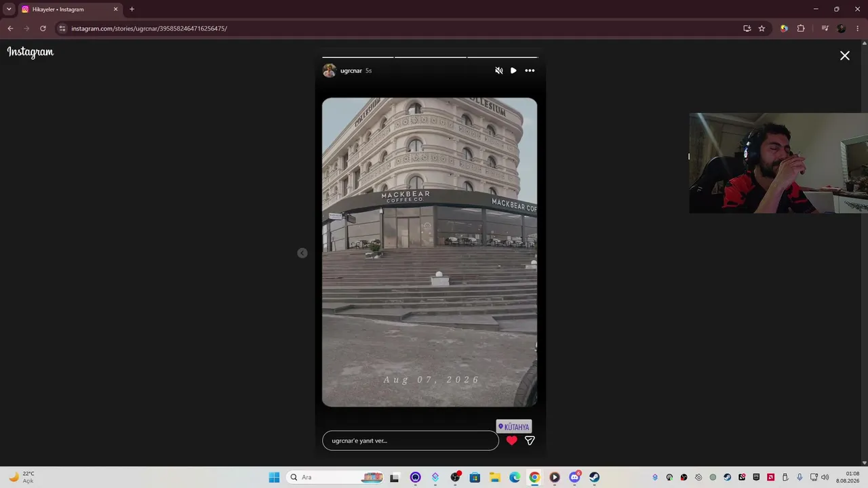
Task: Click the taskbar Ara search box
Action: click(x=335, y=477)
